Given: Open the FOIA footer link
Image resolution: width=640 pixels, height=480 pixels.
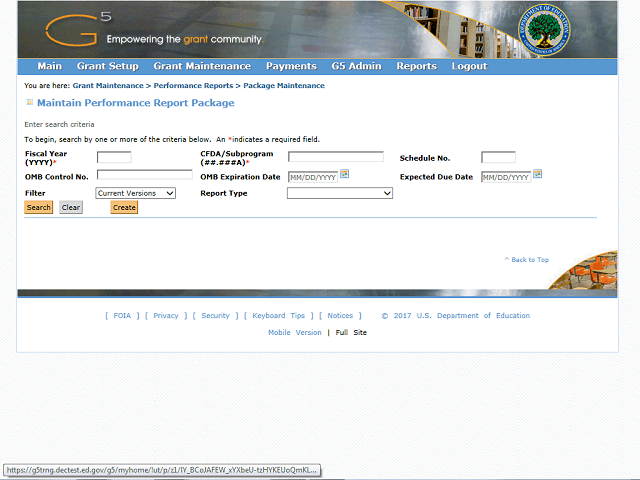Looking at the screenshot, I should point(122,316).
